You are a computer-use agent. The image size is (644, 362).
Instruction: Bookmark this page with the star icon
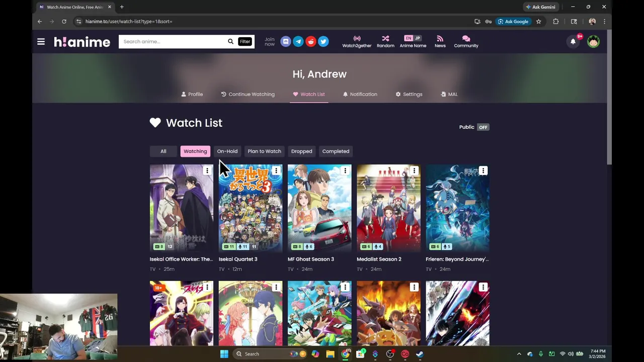pyautogui.click(x=538, y=22)
